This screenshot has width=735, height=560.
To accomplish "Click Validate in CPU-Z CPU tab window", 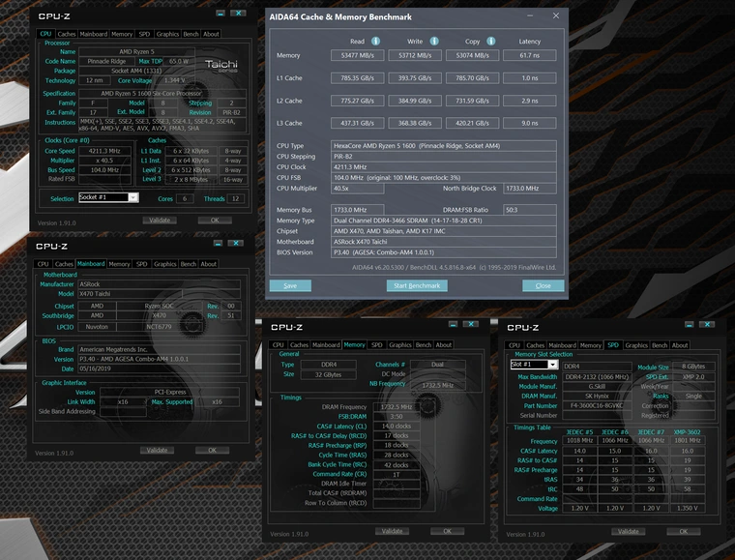I will coord(160,221).
